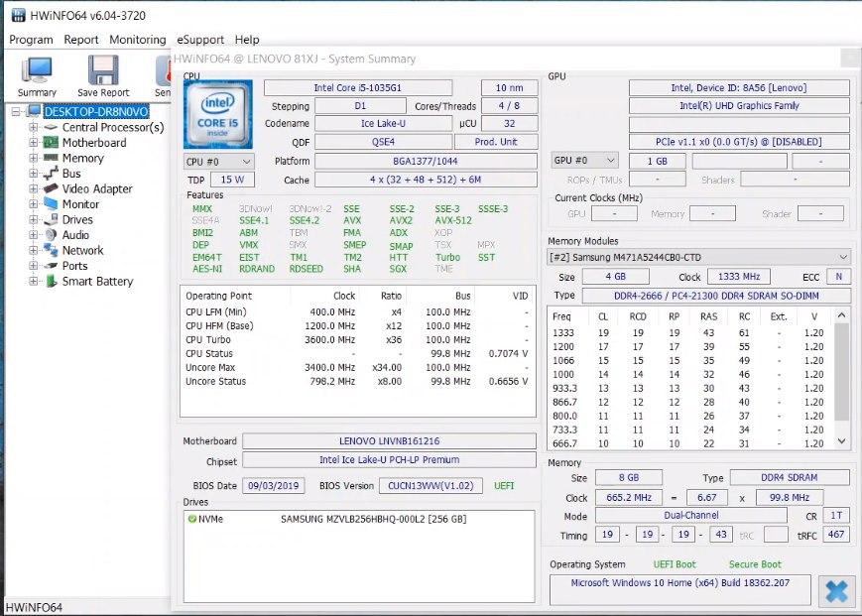The height and width of the screenshot is (616, 862).
Task: Click the Network tree icon
Action: coord(51,250)
